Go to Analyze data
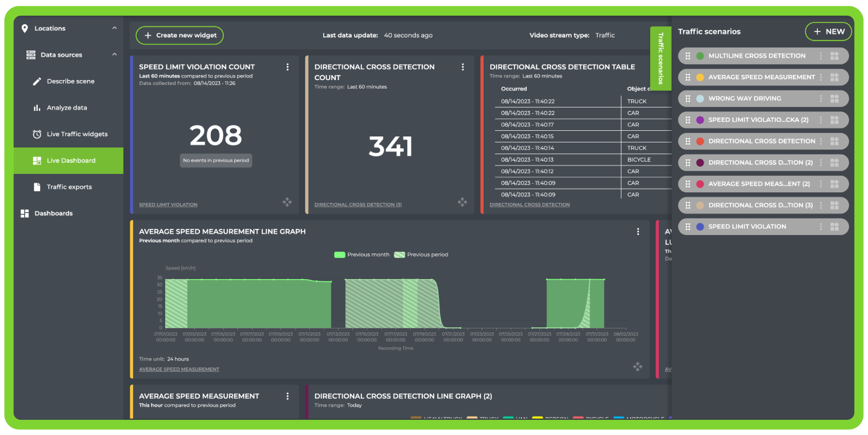Image resolution: width=868 pixels, height=435 pixels. click(67, 108)
